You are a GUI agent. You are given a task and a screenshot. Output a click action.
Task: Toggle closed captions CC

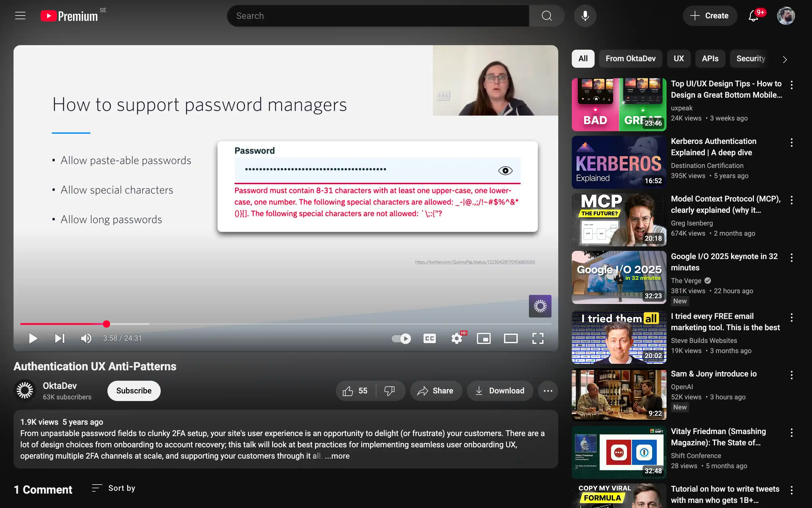pyautogui.click(x=429, y=338)
